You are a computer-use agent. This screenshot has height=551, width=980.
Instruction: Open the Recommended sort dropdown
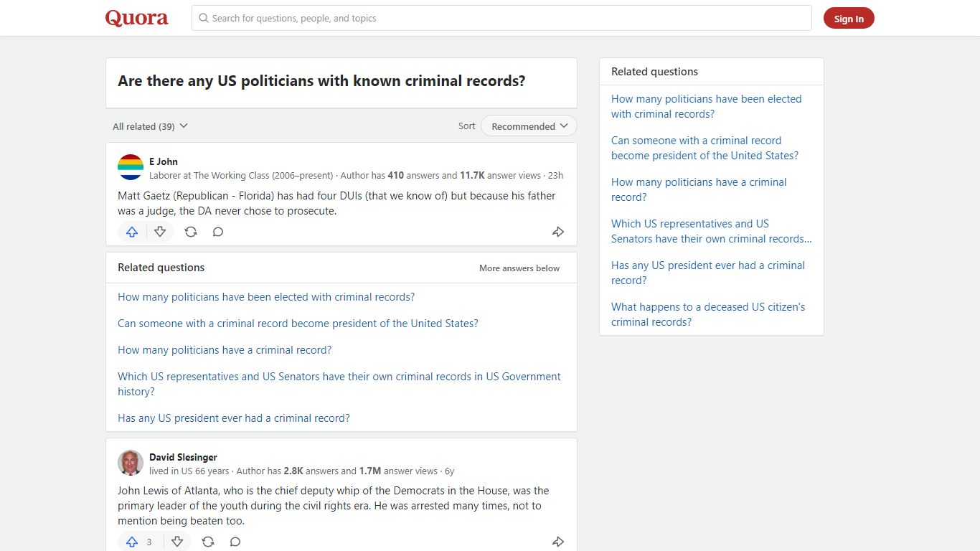529,126
